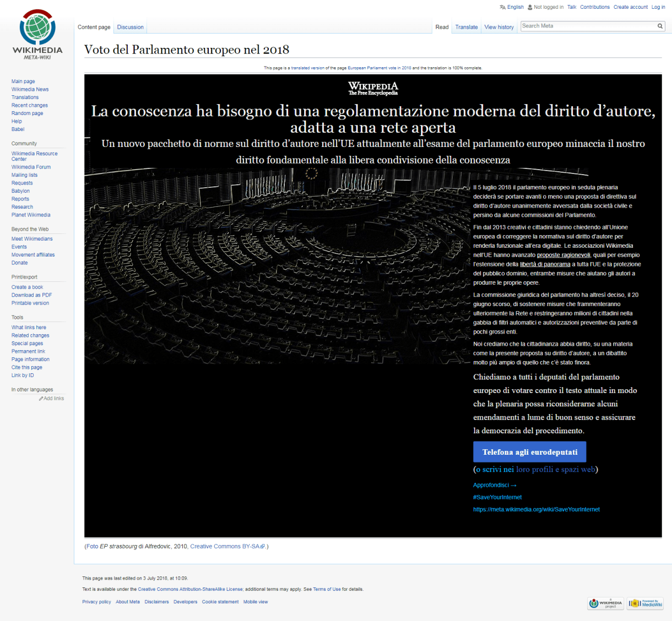Open the meta.wikimedia.org SaveYourInternet URL
The width and height of the screenshot is (672, 621).
(536, 509)
